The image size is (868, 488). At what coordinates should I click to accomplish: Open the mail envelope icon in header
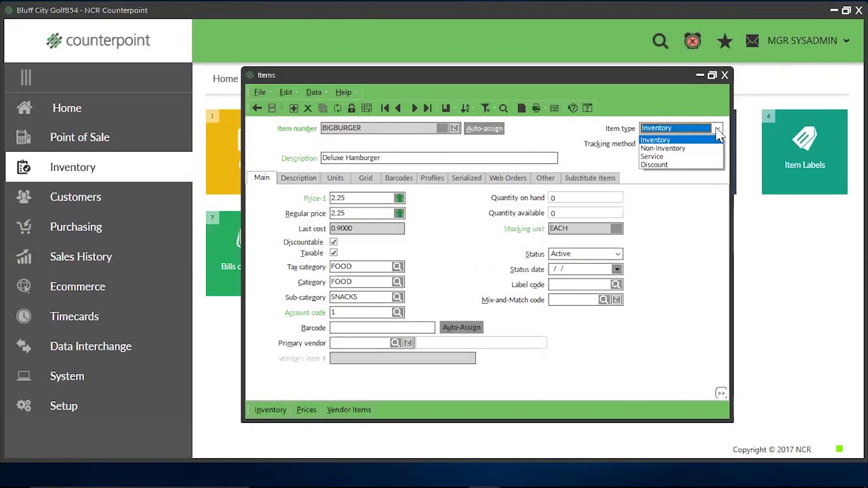[752, 41]
